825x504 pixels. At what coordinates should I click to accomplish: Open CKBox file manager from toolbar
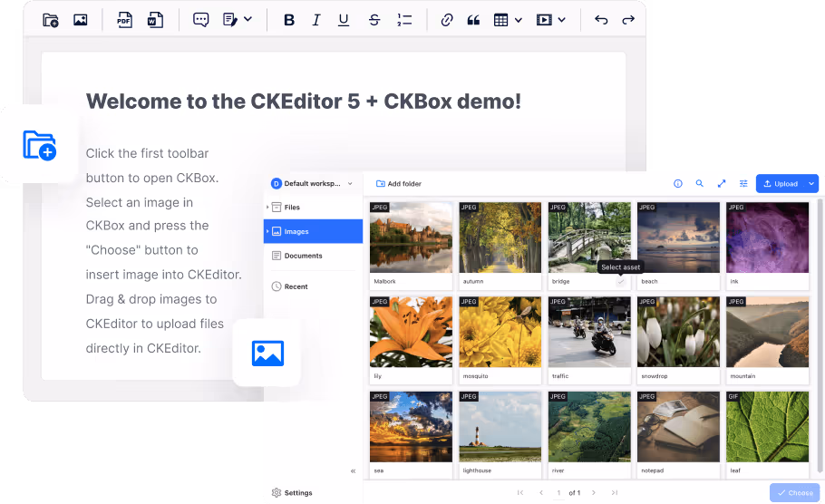51,20
